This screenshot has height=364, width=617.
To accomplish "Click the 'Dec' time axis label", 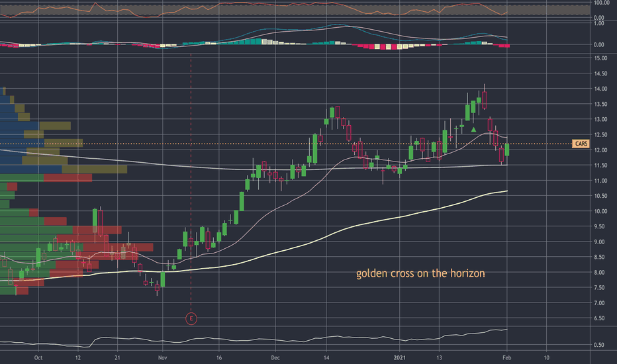I will click(275, 357).
